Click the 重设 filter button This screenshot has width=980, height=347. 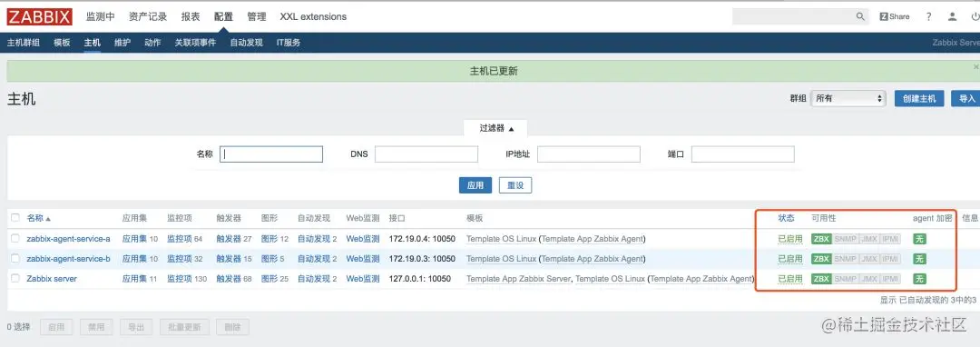point(515,185)
